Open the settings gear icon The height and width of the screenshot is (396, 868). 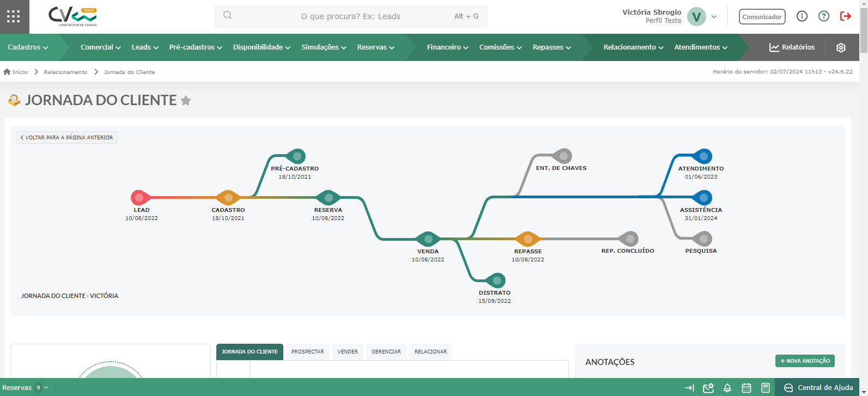coord(841,47)
